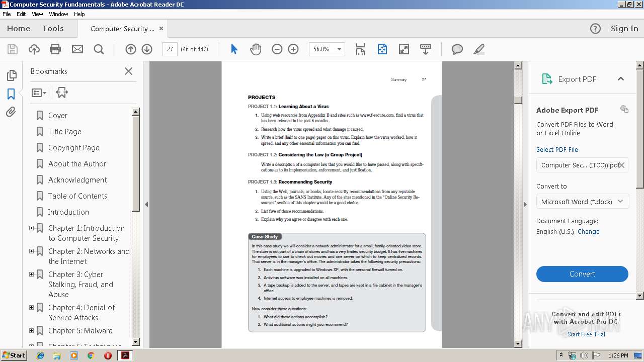
Task: Click the volume speaker tray icon
Action: (584, 355)
